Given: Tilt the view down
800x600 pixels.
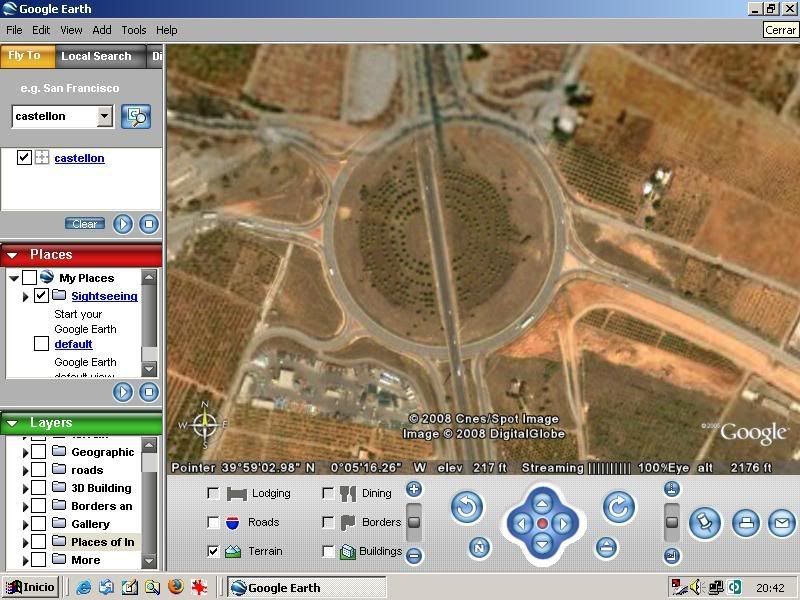Looking at the screenshot, I should [x=671, y=556].
